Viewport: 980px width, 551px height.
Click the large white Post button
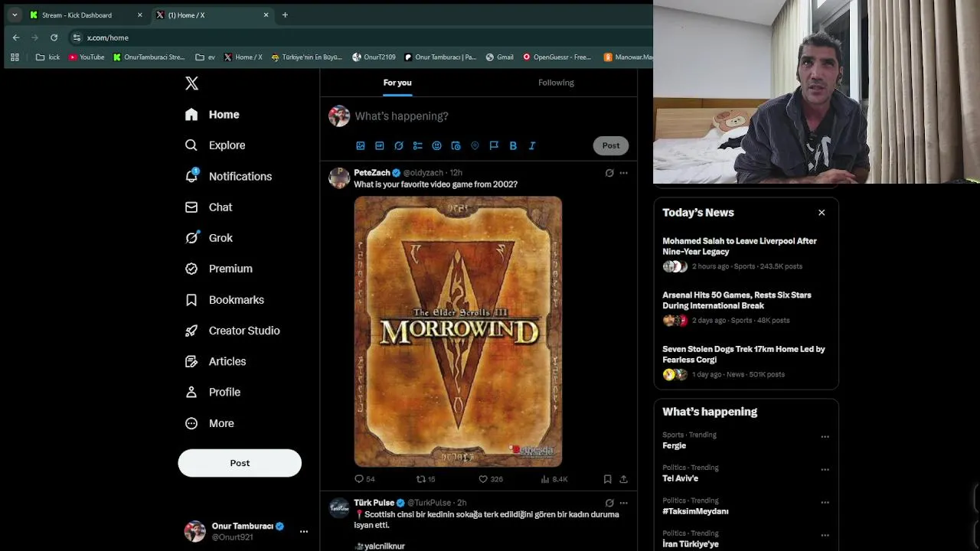click(x=240, y=463)
